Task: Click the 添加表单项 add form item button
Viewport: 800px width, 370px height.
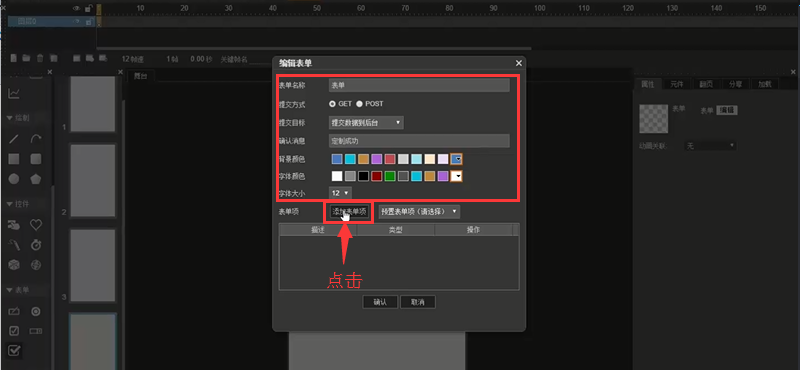Action: click(349, 211)
